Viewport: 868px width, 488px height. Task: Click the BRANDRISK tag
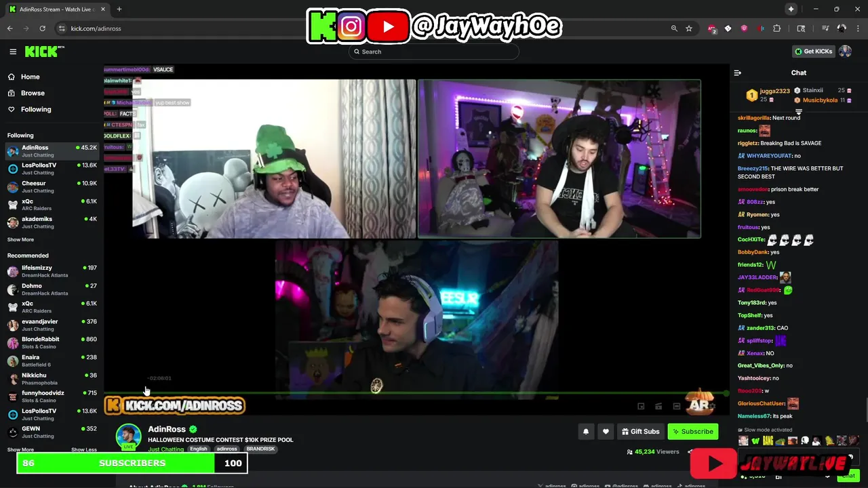[x=260, y=449]
